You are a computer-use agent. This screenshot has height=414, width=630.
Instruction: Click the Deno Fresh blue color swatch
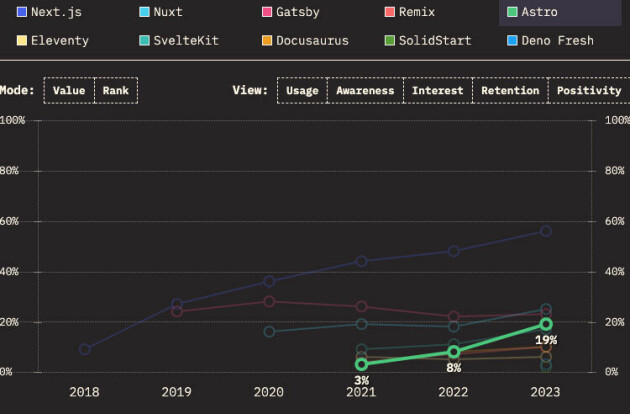coord(512,41)
